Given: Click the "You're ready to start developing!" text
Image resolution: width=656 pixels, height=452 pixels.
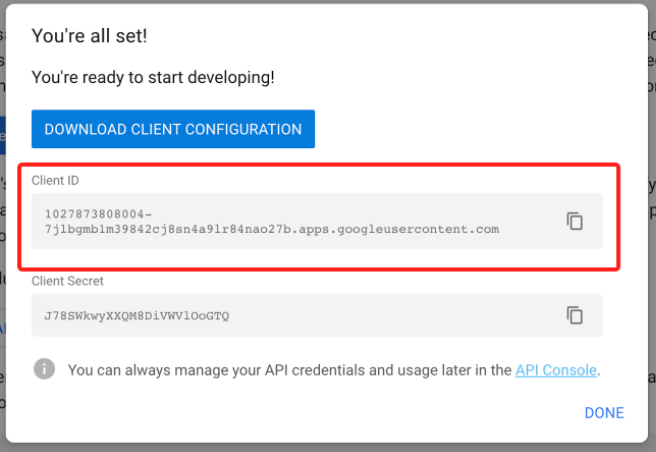Looking at the screenshot, I should pyautogui.click(x=153, y=77).
